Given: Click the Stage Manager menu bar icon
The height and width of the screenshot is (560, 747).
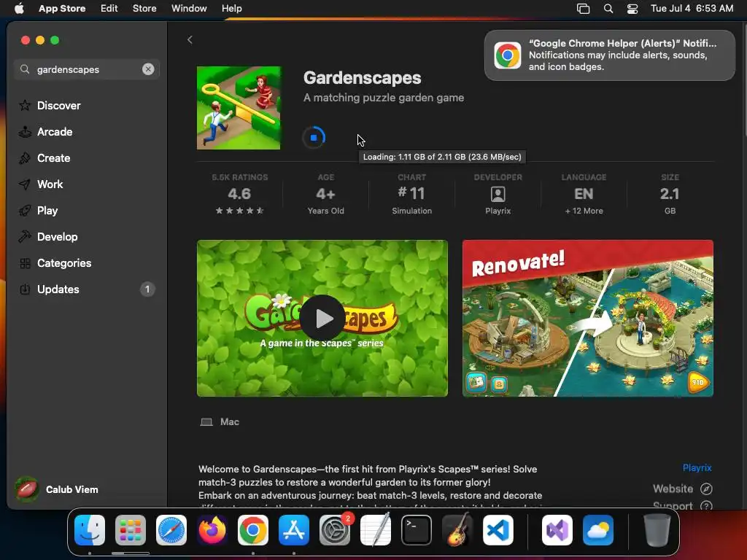Looking at the screenshot, I should [x=583, y=9].
